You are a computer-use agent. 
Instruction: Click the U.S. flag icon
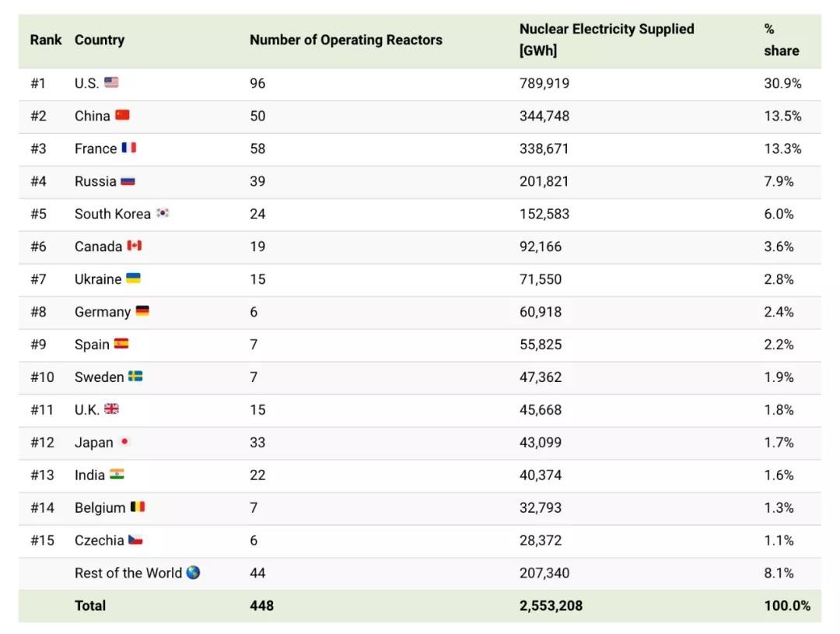pos(111,82)
